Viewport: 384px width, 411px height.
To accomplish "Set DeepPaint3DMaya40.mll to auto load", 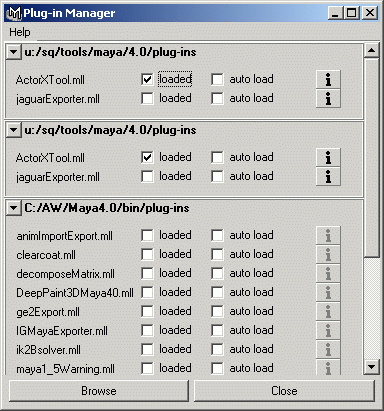I will (x=217, y=292).
